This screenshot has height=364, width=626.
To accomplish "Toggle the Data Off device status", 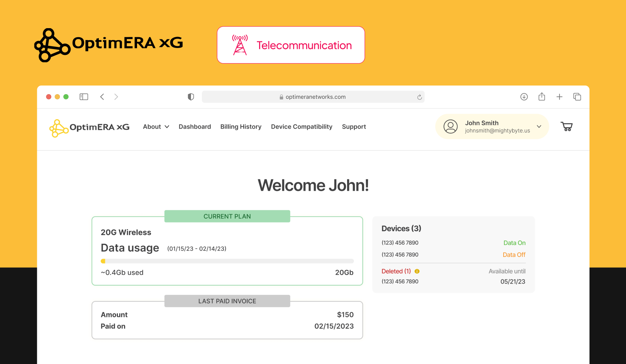I will (514, 254).
